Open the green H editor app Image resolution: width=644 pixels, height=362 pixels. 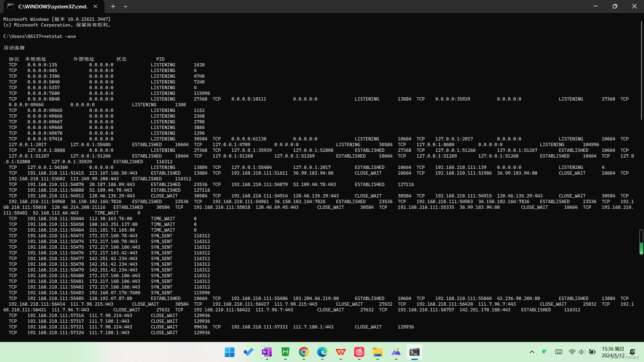(x=285, y=352)
